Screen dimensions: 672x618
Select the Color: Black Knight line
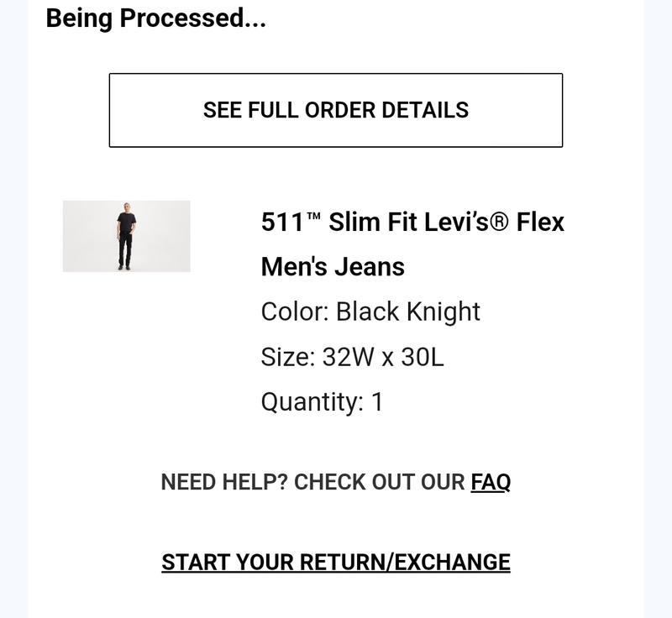(x=370, y=312)
